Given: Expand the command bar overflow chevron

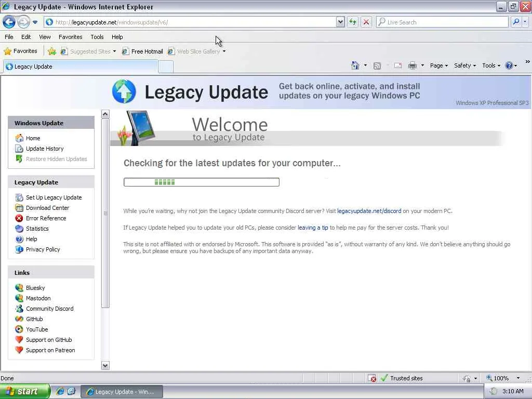Looking at the screenshot, I should point(528,61).
